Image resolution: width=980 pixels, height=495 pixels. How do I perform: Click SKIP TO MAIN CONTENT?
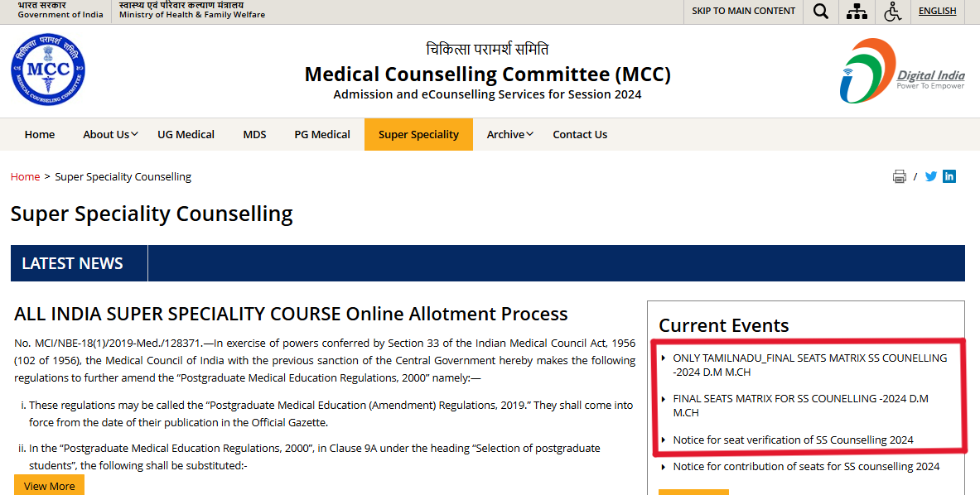pos(743,11)
